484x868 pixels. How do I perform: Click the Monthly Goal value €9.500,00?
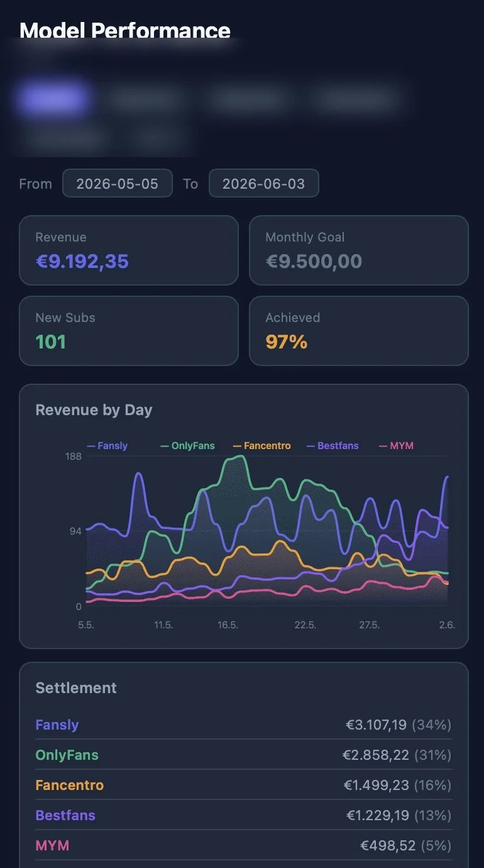[314, 261]
